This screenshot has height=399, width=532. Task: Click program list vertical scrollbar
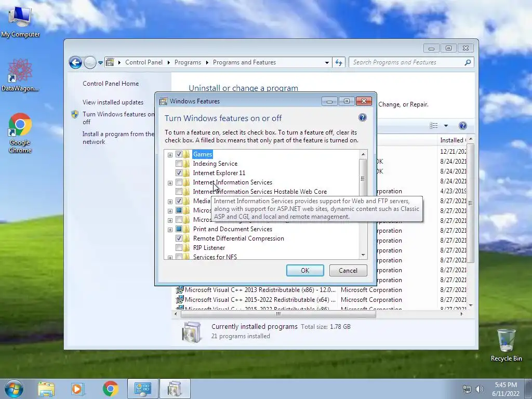pyautogui.click(x=470, y=203)
